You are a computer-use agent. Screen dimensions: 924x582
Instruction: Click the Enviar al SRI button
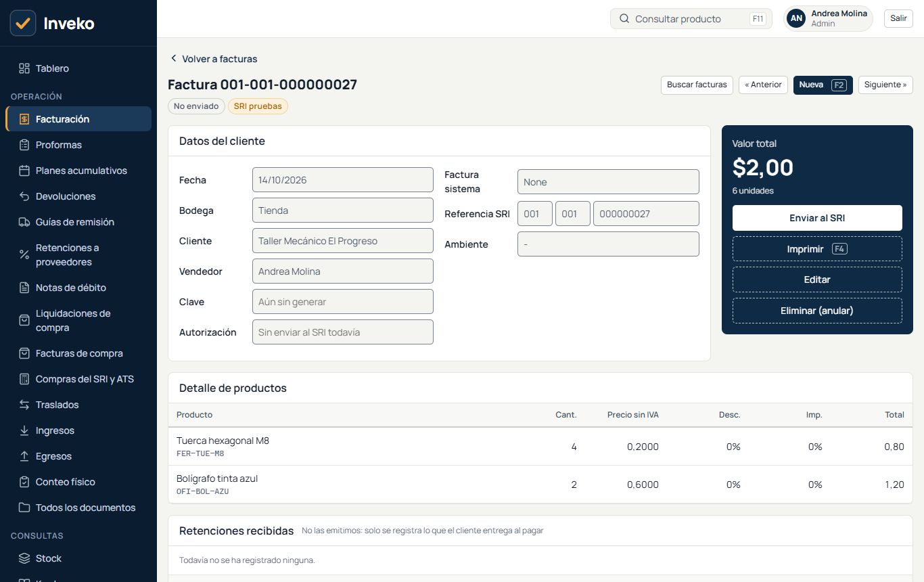tap(817, 218)
